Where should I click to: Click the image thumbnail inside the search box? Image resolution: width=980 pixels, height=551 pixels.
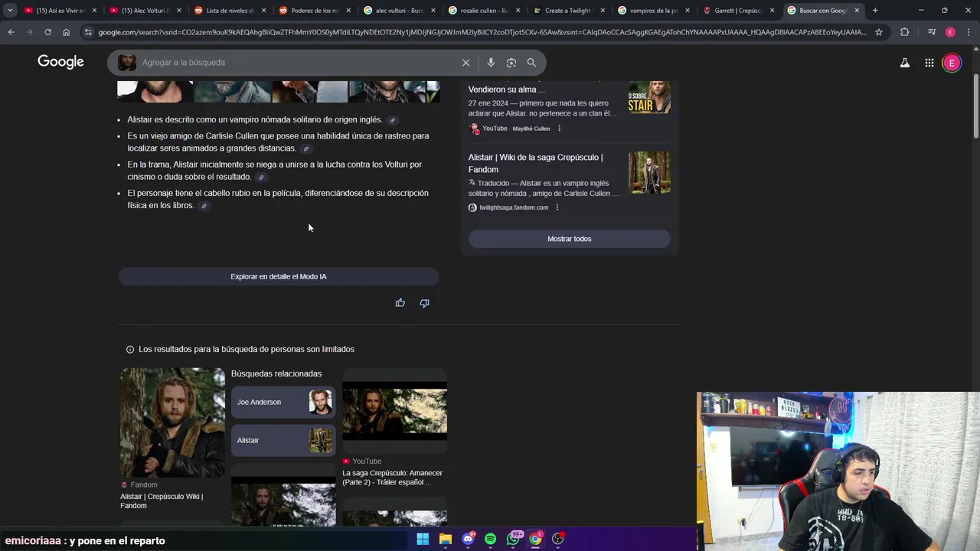tap(127, 63)
